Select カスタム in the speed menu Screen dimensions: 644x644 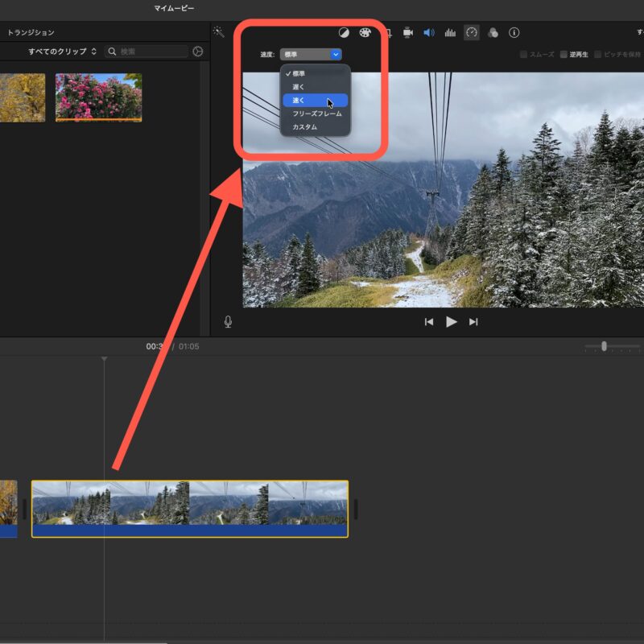[305, 127]
